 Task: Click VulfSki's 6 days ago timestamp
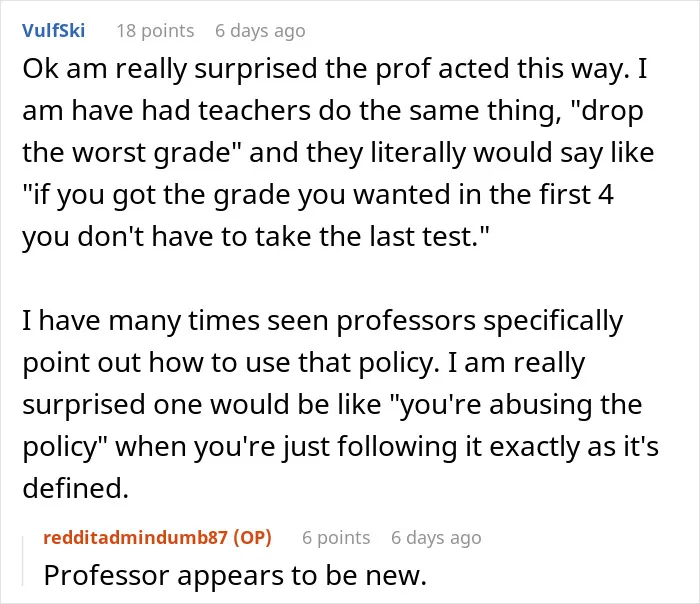tap(260, 31)
